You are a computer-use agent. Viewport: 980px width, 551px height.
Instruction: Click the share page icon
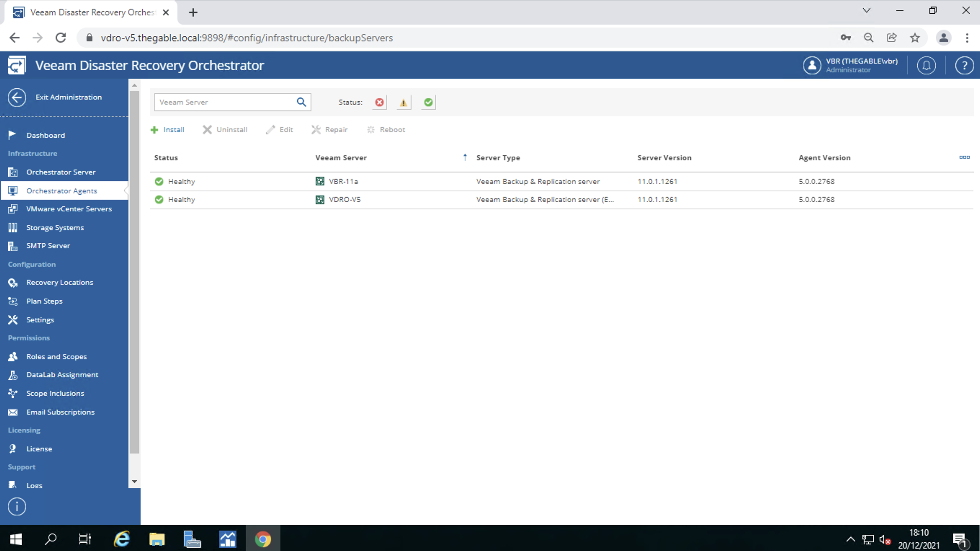click(x=891, y=38)
